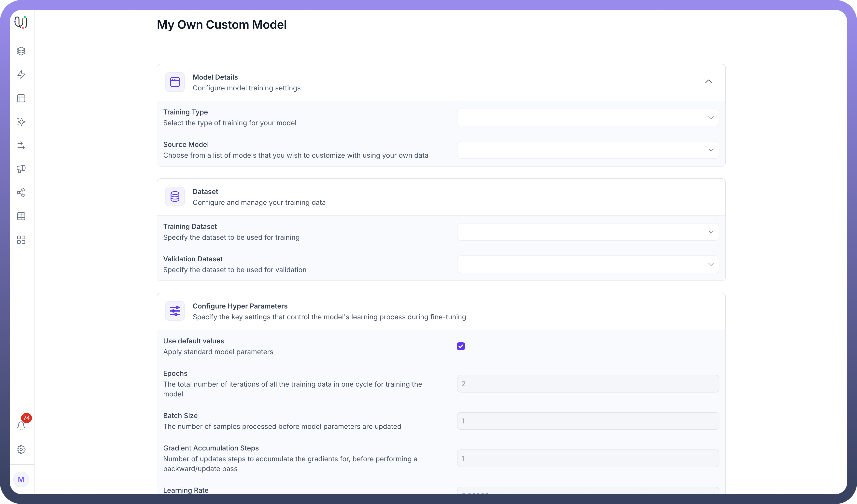Open notifications bell with 74 badge

click(x=21, y=425)
